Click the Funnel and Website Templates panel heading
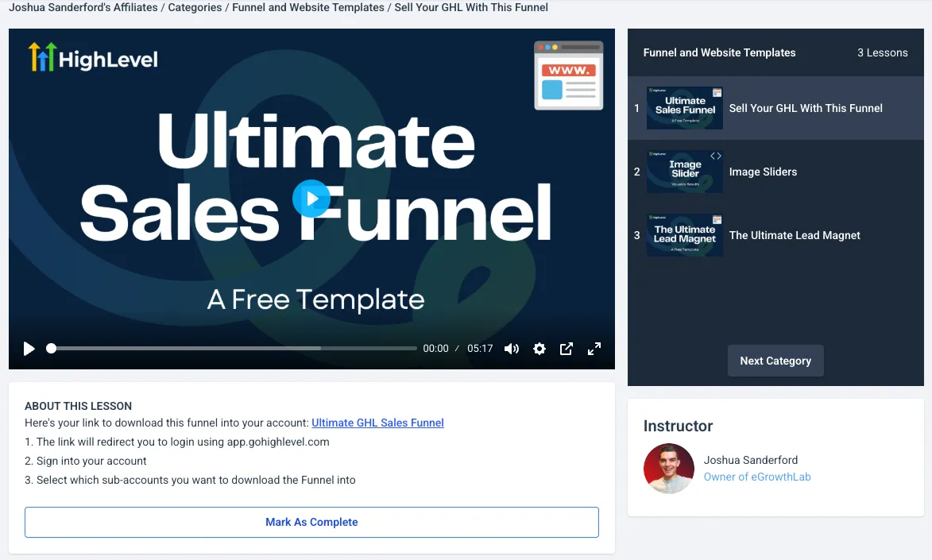Image resolution: width=932 pixels, height=560 pixels. point(719,53)
